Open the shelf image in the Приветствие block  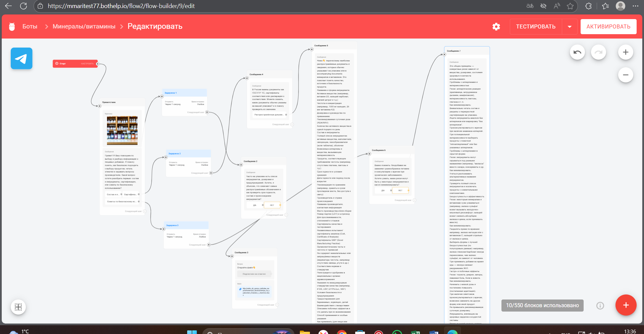point(122,130)
